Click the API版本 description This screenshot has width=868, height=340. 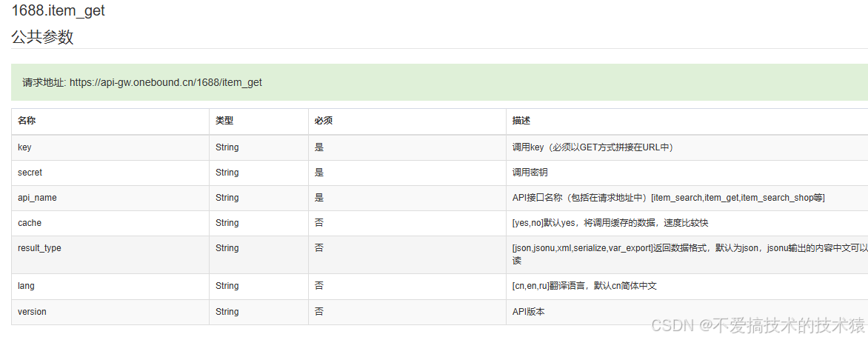pos(528,312)
